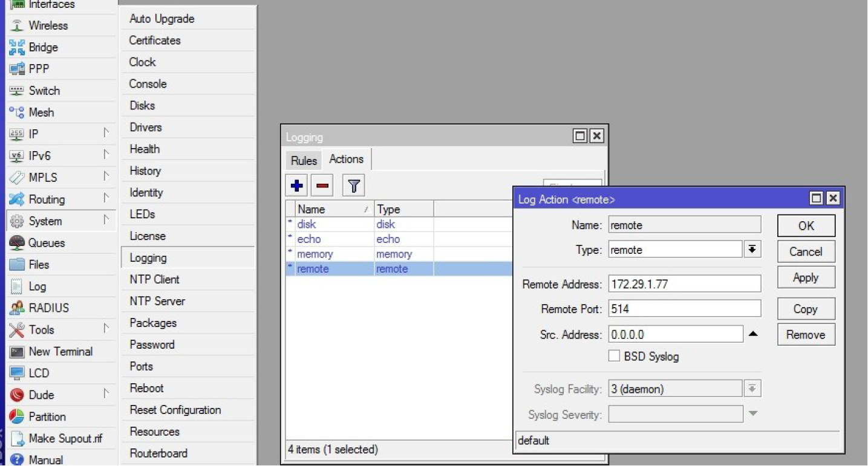868x466 pixels.
Task: Click the Apply button
Action: click(x=805, y=277)
